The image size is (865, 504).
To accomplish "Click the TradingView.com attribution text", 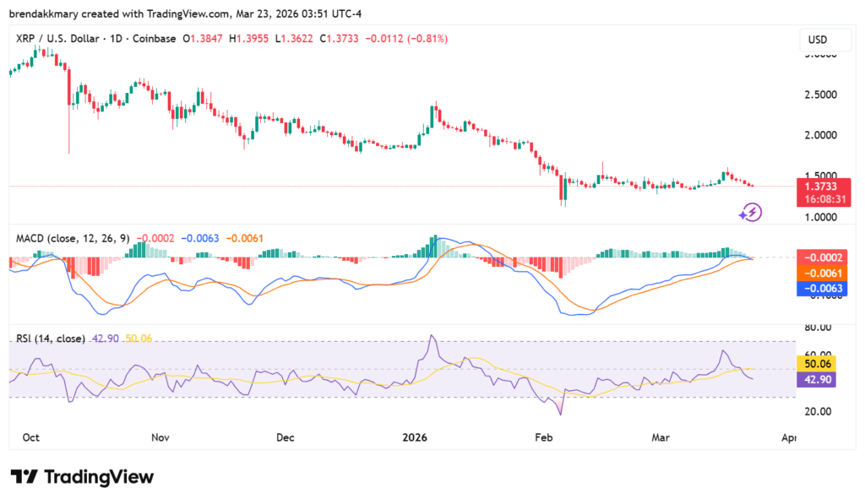I will coord(184,13).
